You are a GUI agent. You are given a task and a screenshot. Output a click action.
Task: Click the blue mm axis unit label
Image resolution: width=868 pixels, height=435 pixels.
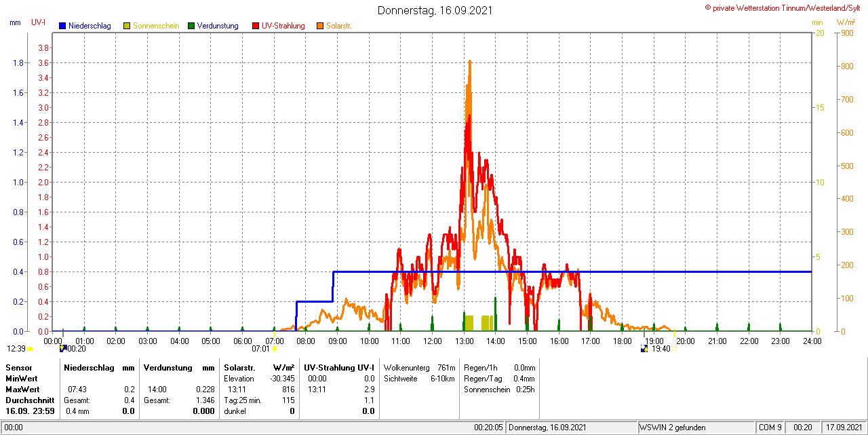15,22
